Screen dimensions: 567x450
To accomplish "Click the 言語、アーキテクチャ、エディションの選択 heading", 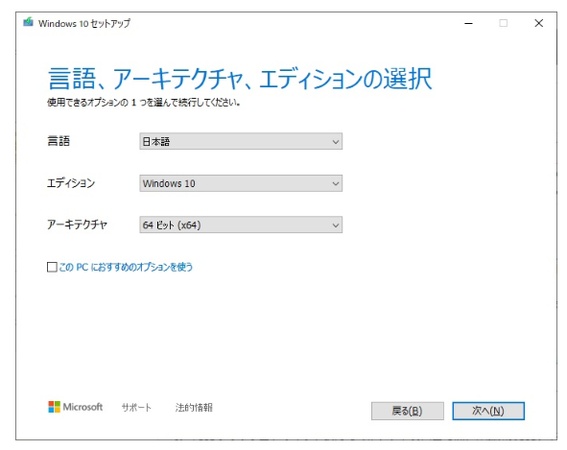I will click(x=240, y=78).
